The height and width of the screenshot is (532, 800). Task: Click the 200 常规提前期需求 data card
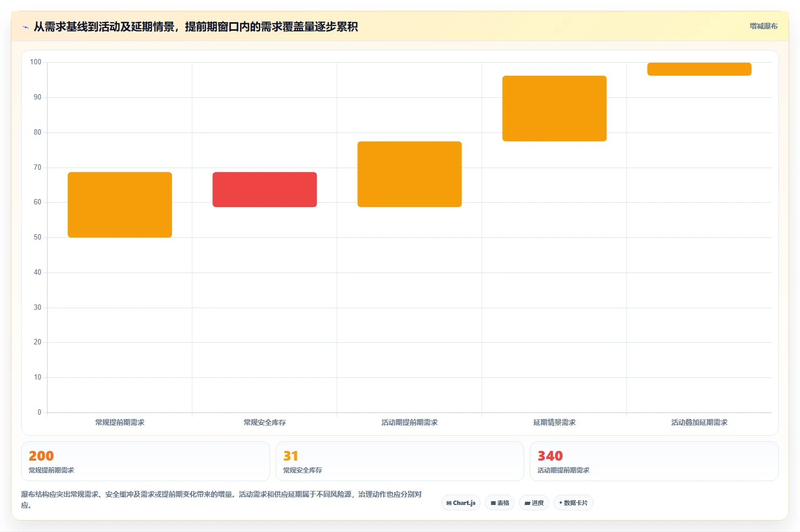[145, 461]
